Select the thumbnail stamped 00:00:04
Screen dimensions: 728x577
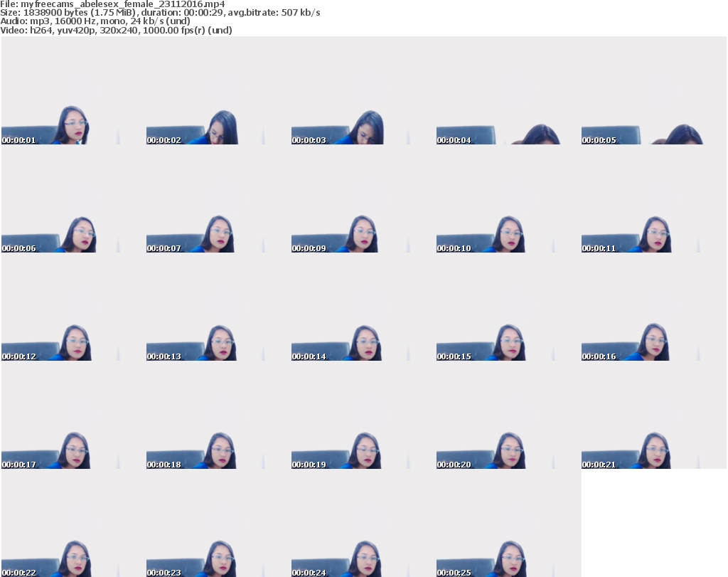coord(509,90)
